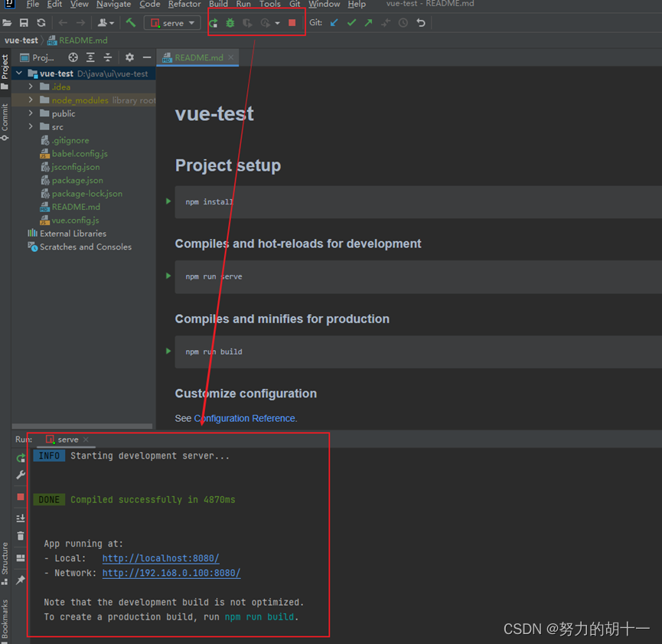Toggle the Structure tool window sidebar button
Image resolution: width=662 pixels, height=644 pixels.
click(5, 563)
